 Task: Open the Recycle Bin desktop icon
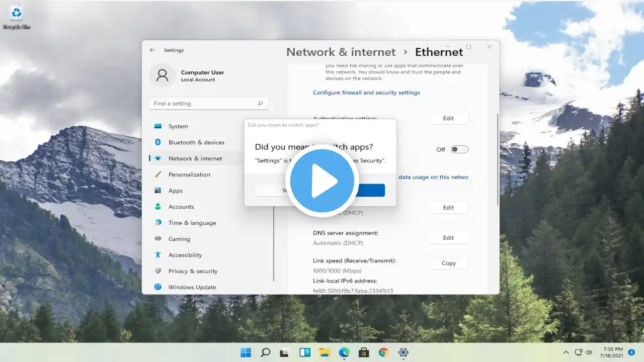[x=17, y=14]
